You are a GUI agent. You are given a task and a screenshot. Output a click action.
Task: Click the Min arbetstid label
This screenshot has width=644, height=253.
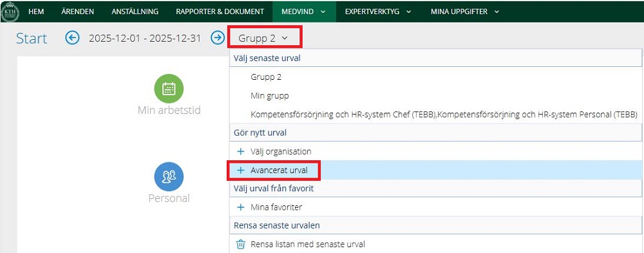pos(169,110)
